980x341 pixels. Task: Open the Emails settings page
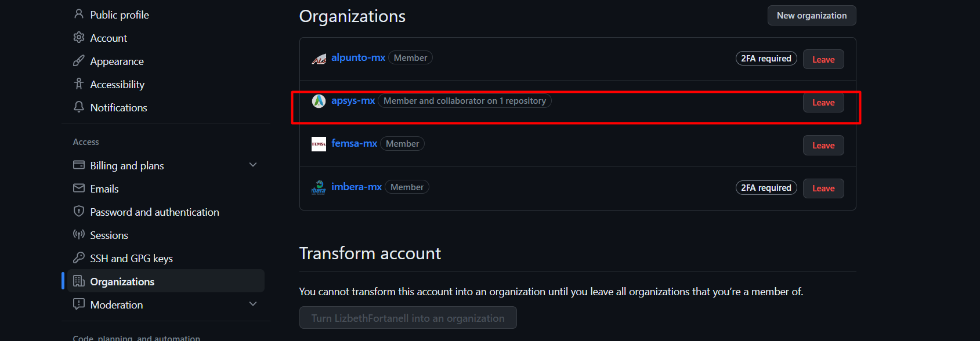[x=104, y=189]
